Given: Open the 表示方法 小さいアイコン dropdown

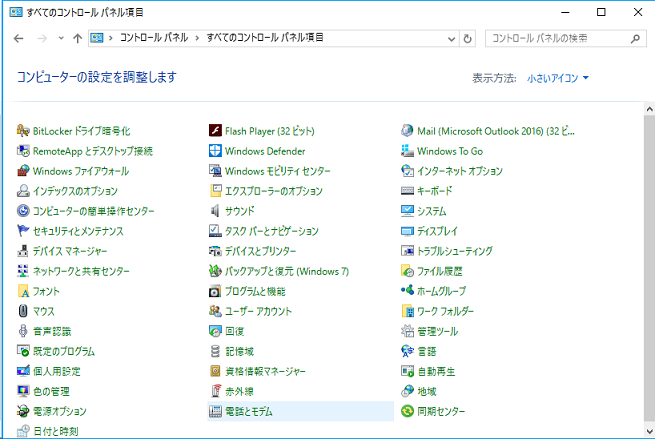Looking at the screenshot, I should [558, 78].
